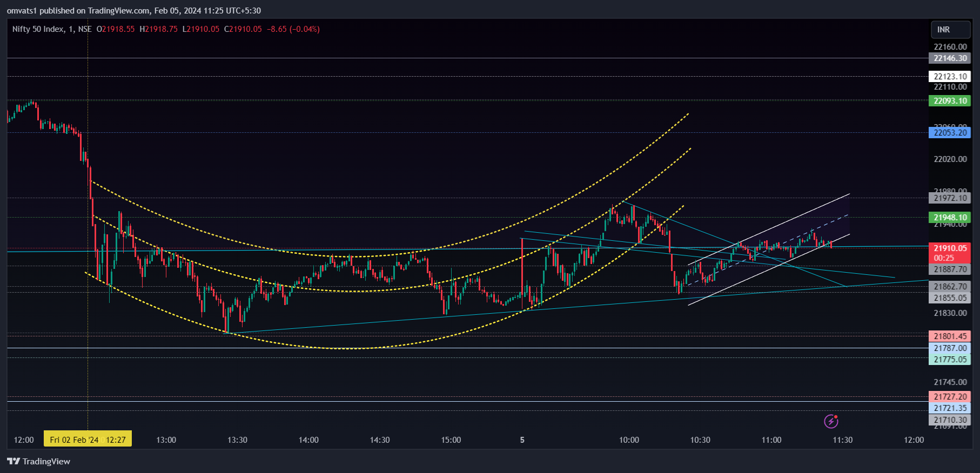Viewport: 980px width, 473px height.
Task: Click the 21727.20 pink price label
Action: click(x=950, y=397)
